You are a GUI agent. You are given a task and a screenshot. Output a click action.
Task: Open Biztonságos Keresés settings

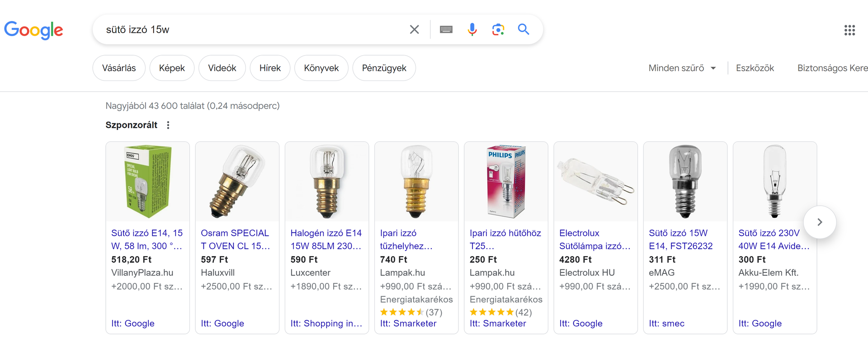(832, 68)
